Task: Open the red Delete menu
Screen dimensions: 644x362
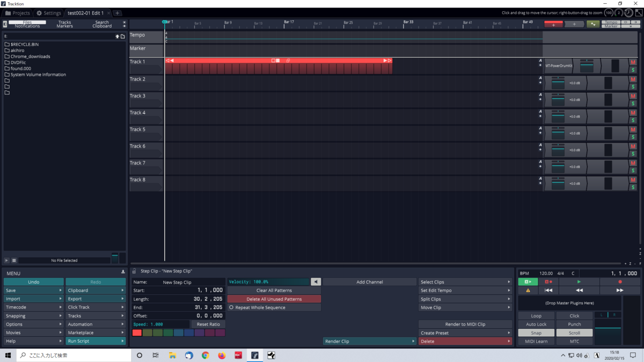Action: pos(465,341)
